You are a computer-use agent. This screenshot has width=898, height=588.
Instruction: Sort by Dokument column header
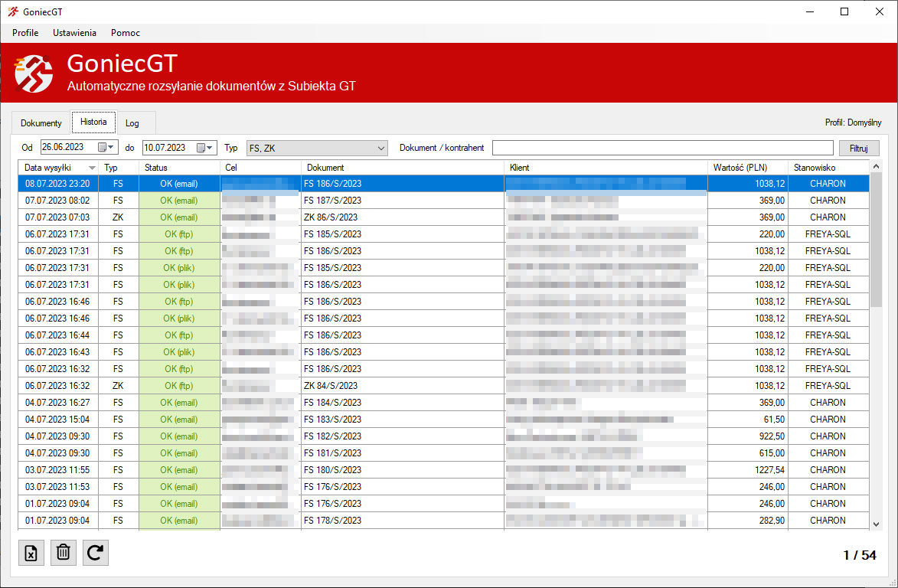point(403,168)
